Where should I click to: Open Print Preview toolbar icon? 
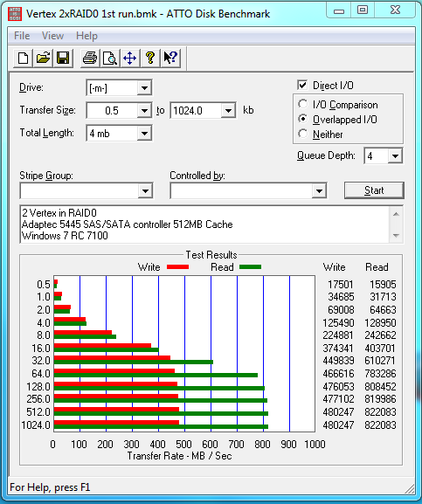(110, 59)
